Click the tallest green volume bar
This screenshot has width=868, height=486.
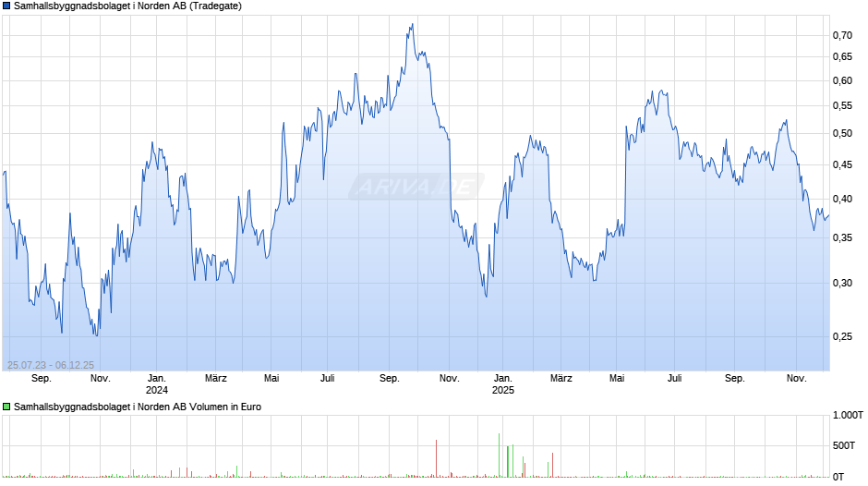[500, 455]
